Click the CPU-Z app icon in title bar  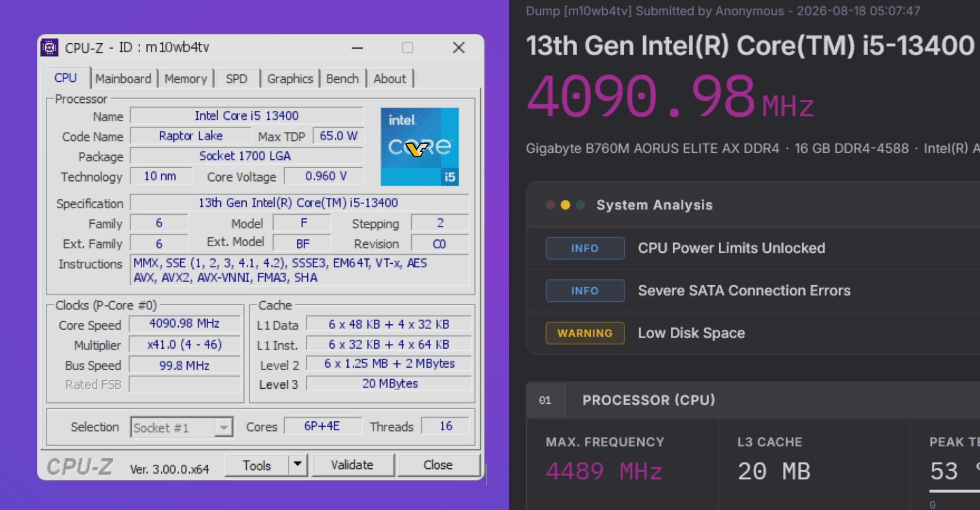49,47
